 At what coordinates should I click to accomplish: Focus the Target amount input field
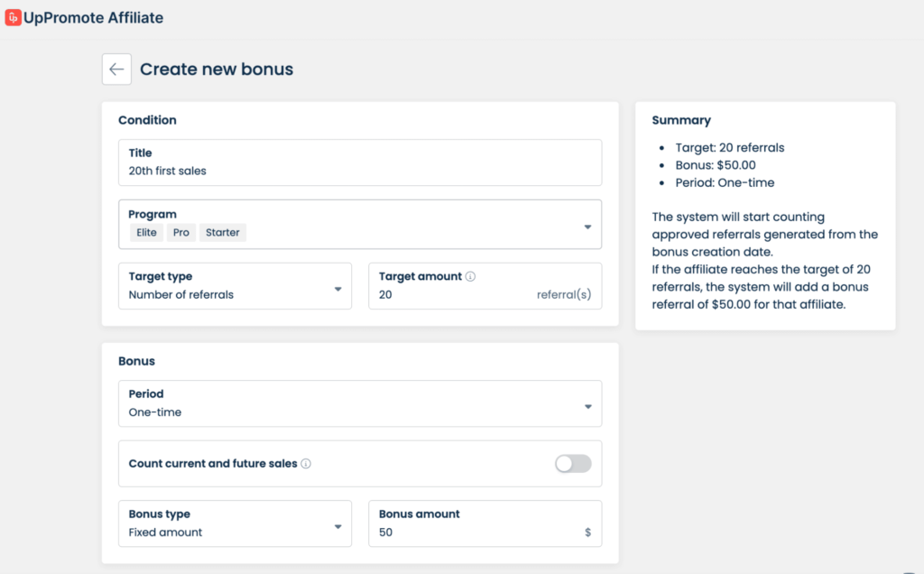pos(451,295)
